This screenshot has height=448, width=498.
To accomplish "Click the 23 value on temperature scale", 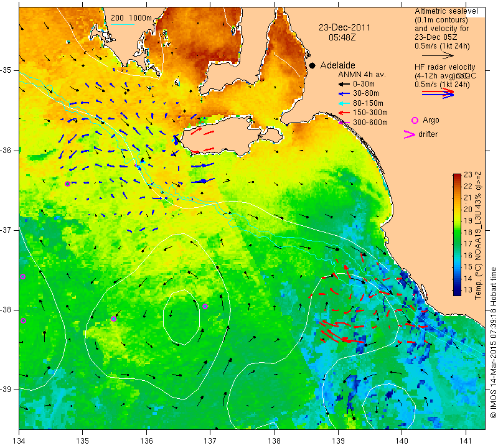I will (x=468, y=175).
